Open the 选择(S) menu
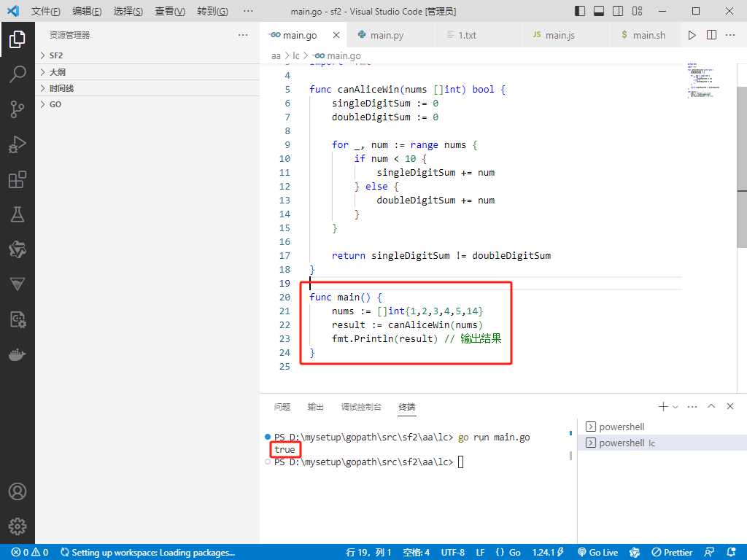This screenshot has height=560, width=747. pos(128,11)
